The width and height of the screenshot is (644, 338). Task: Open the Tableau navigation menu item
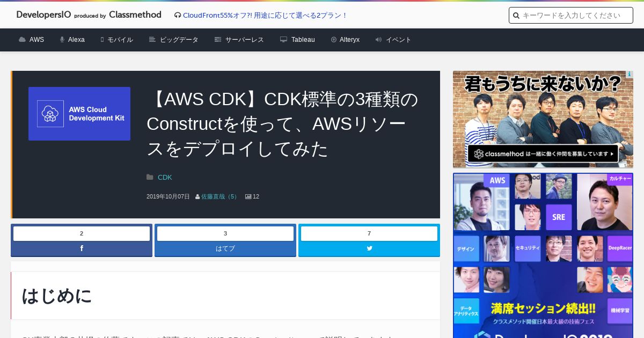click(x=303, y=40)
